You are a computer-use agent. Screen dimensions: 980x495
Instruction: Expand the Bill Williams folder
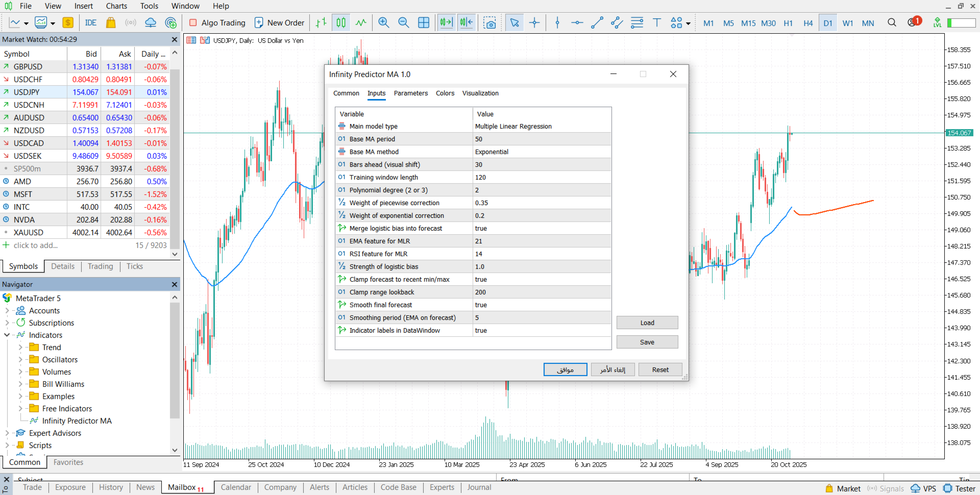point(20,384)
